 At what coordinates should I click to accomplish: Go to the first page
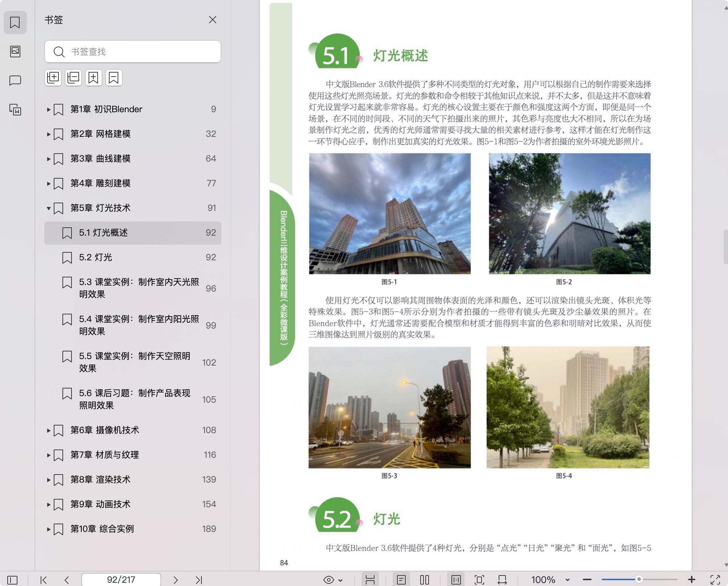44,580
